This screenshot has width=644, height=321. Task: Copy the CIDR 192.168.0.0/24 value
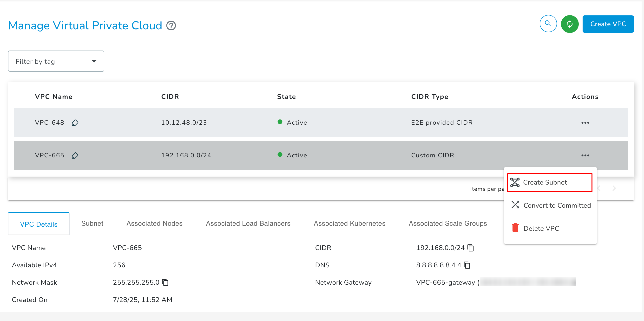470,248
